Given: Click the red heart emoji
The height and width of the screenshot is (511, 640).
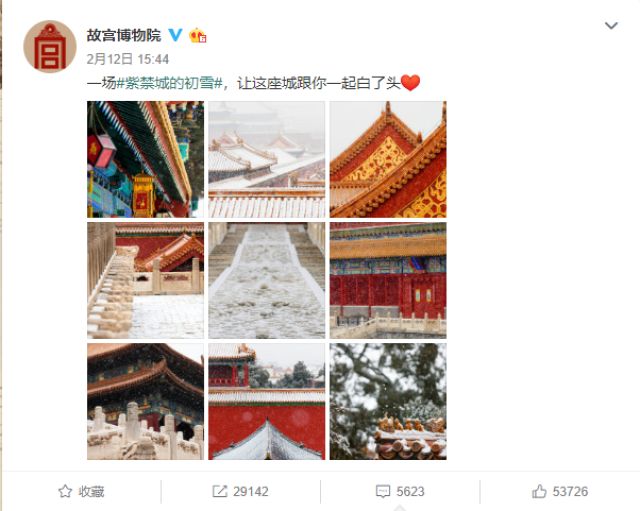Looking at the screenshot, I should click(x=410, y=83).
